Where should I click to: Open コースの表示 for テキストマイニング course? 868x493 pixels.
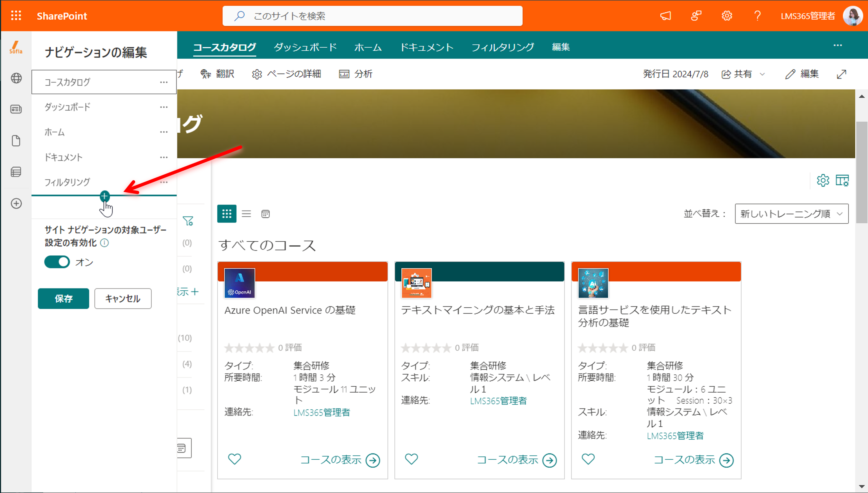tap(517, 460)
